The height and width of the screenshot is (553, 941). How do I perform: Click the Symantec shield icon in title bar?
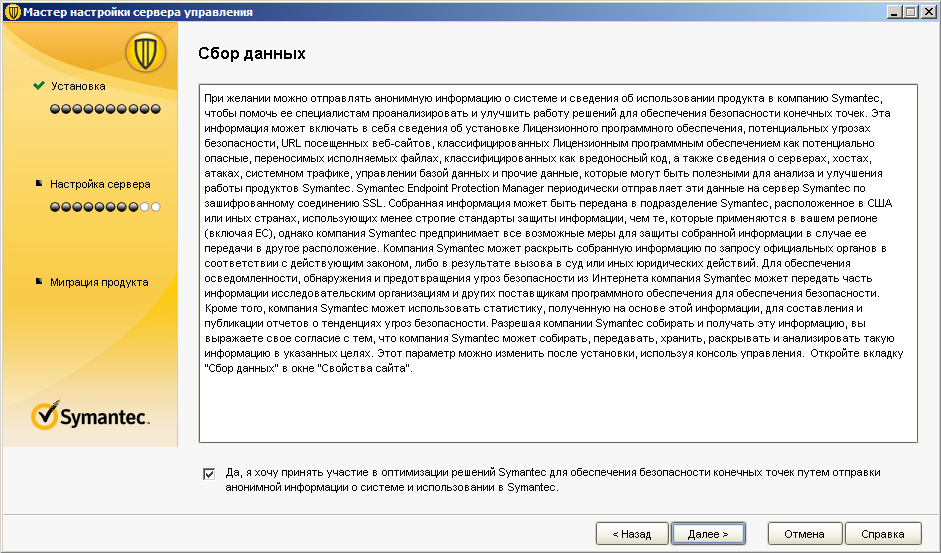12,11
